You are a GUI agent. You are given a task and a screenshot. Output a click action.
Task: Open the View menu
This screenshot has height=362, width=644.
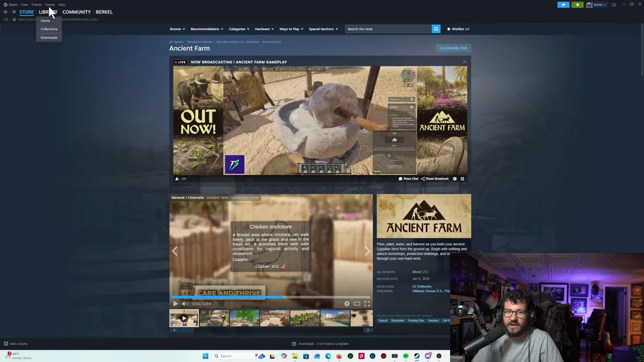(24, 5)
